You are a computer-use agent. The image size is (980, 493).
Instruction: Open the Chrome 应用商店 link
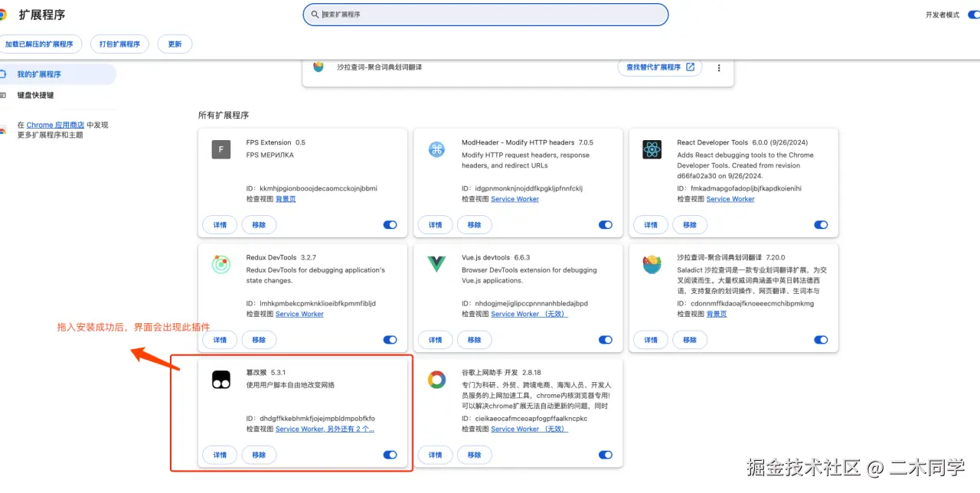(55, 125)
